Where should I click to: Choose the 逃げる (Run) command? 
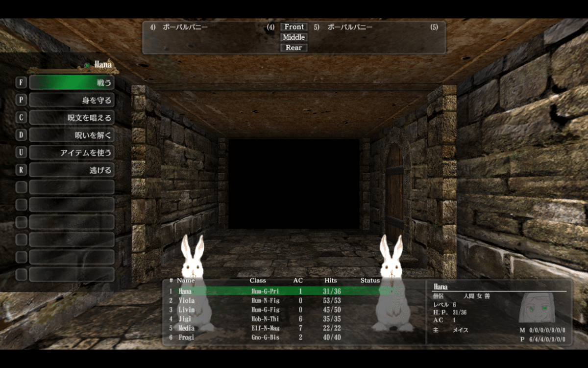pos(72,170)
